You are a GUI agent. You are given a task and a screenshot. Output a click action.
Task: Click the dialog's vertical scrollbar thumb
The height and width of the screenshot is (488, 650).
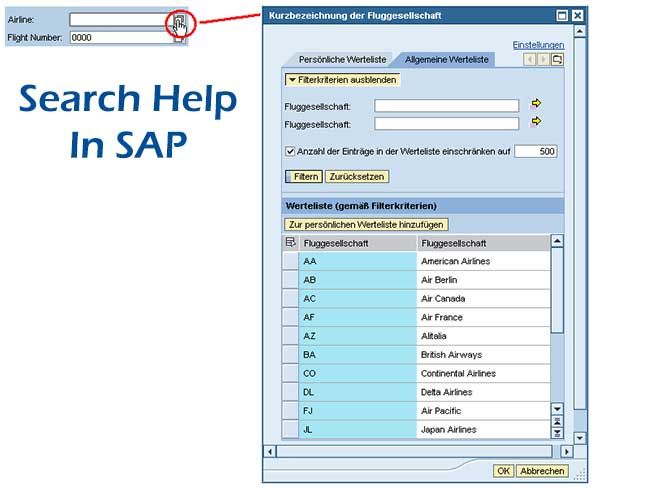580,224
